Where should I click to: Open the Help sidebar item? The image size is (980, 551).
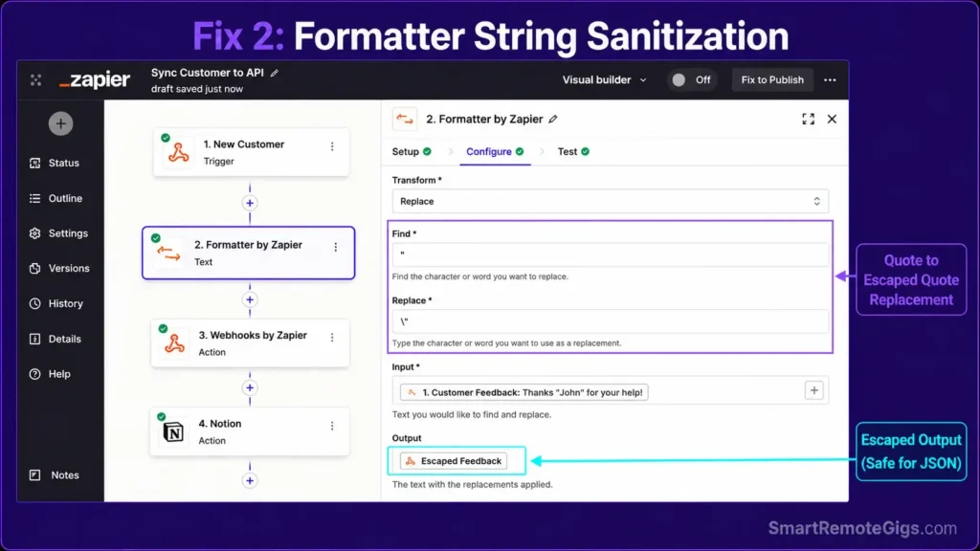tap(50, 374)
